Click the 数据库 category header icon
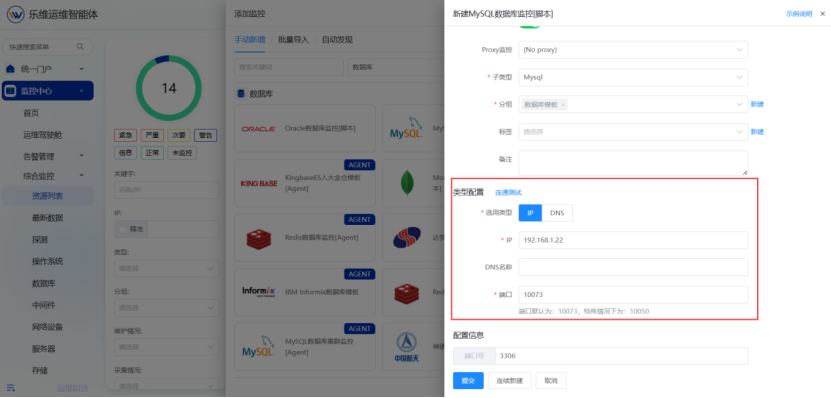This screenshot has width=831, height=398. point(241,94)
